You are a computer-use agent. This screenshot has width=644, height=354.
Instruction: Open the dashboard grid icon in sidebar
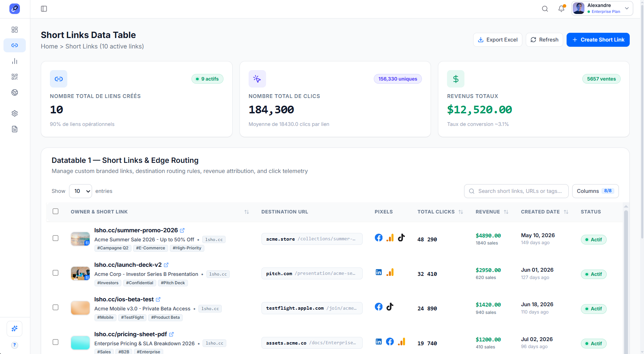click(x=15, y=30)
